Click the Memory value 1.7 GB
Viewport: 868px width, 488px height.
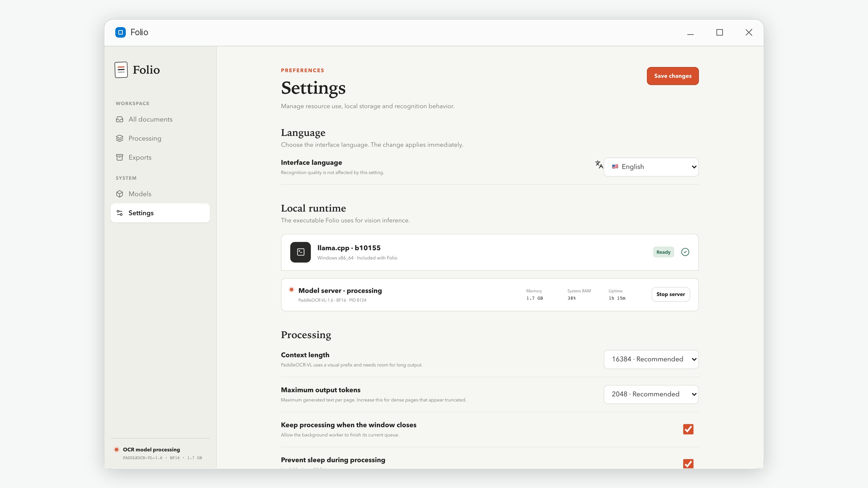click(535, 298)
